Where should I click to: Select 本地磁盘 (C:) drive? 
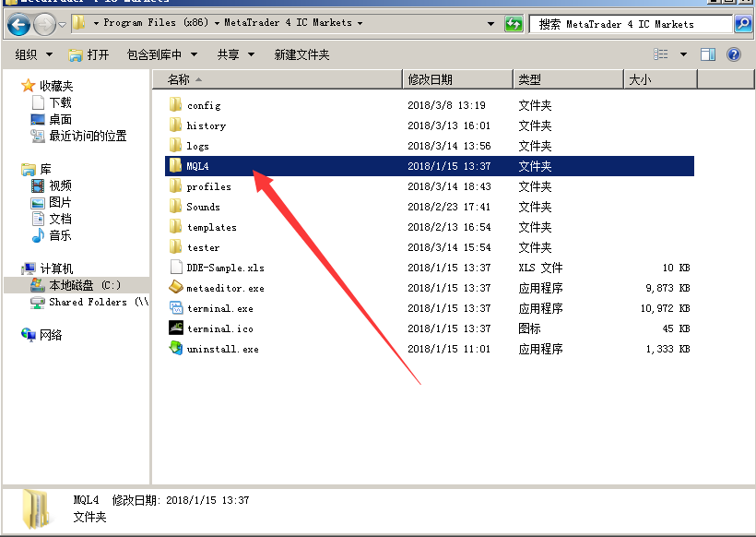coord(85,285)
